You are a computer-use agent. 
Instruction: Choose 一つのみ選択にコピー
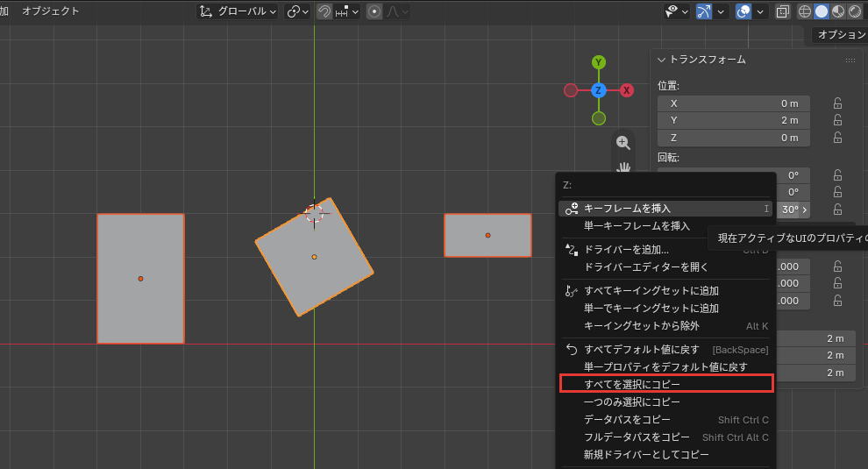665,402
